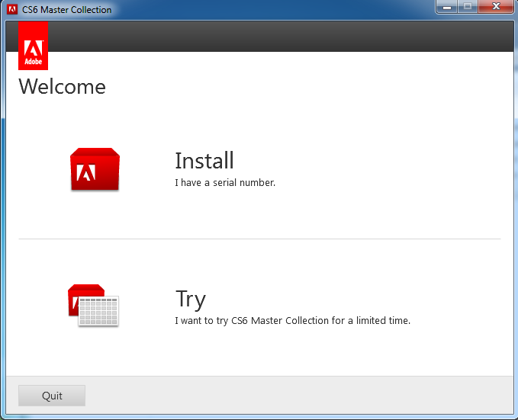Click the disabled maximize button in the title bar

[468, 7]
